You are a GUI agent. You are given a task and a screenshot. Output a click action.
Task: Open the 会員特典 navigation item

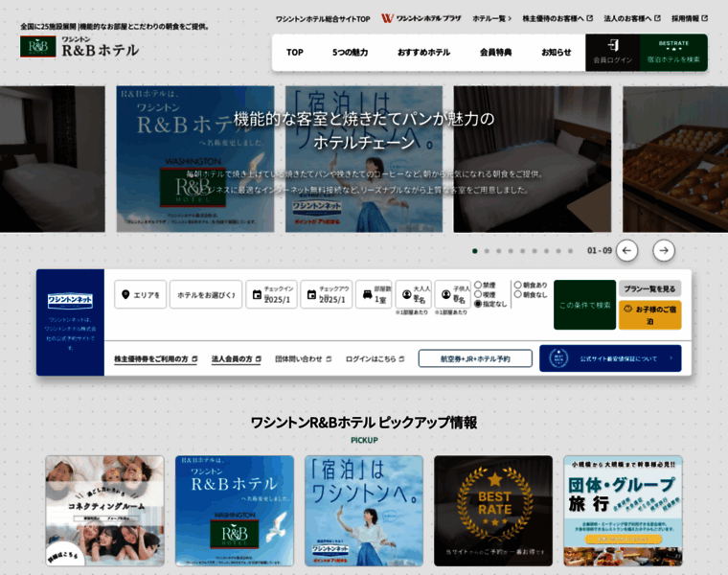coord(496,53)
